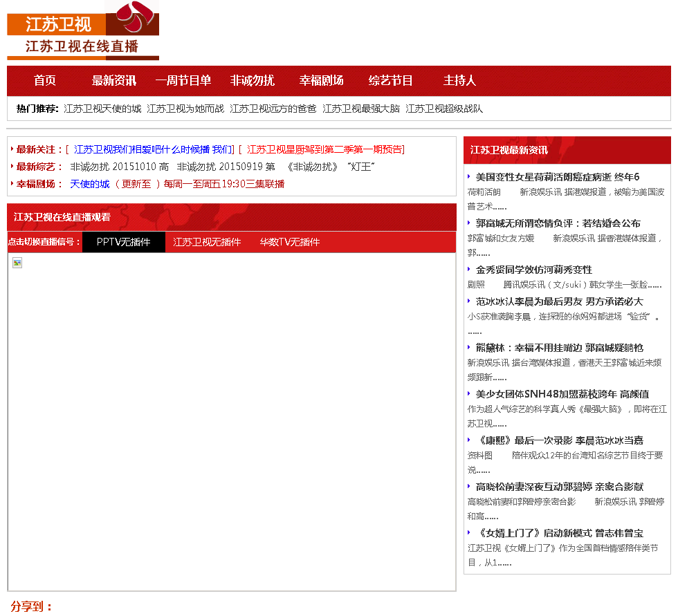Open the 主持人 navigation item

459,80
